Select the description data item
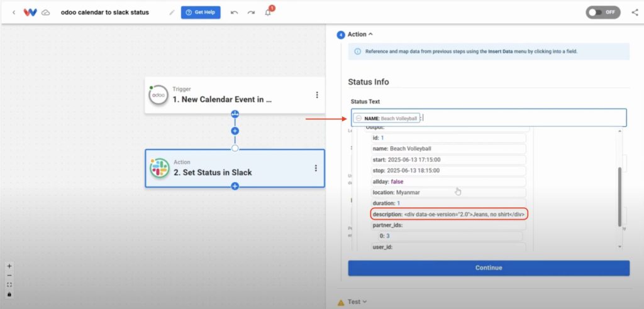This screenshot has height=309, width=644. [449, 214]
